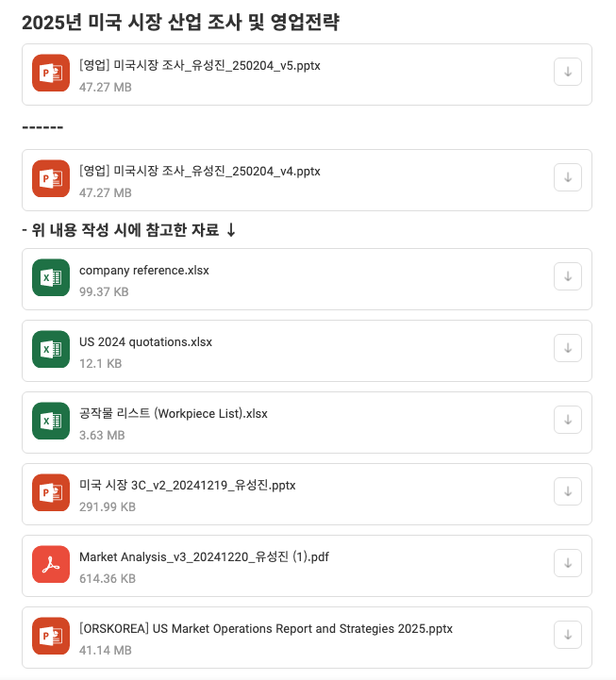Open file name 미국시장 조사_유성진_250204_v5.pptx

pos(200,65)
